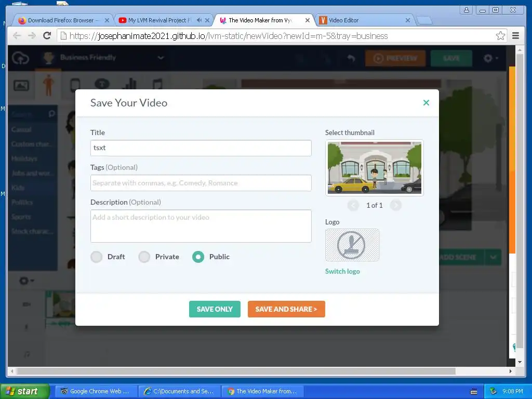
Task: Click the video track camera icon
Action: [26, 304]
